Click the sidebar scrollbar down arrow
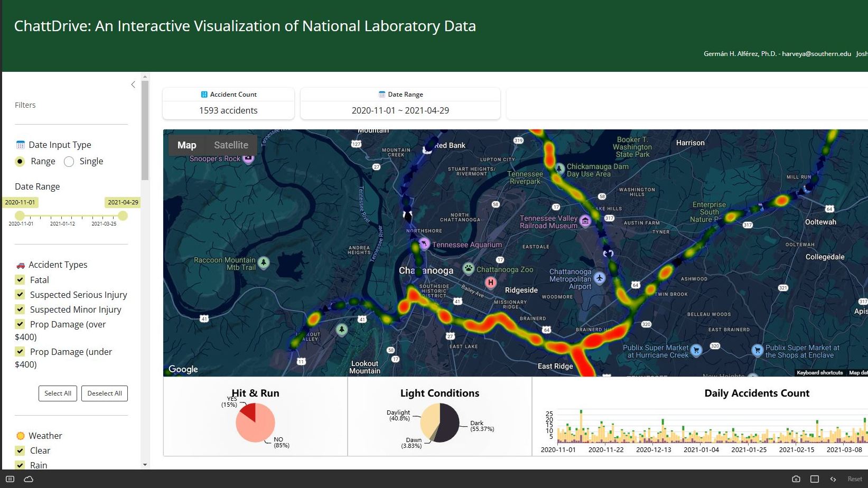The image size is (868, 488). (x=145, y=465)
